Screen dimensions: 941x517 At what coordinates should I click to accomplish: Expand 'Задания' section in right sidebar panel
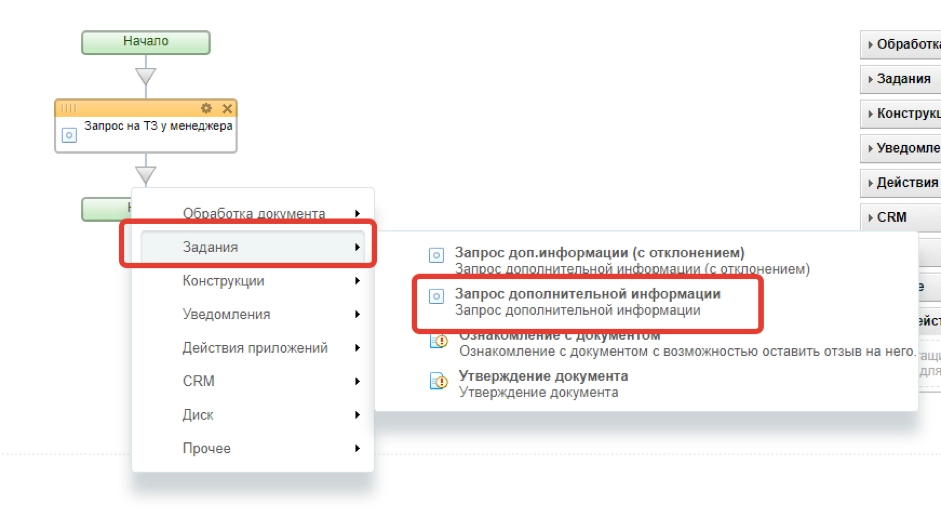pos(900,79)
